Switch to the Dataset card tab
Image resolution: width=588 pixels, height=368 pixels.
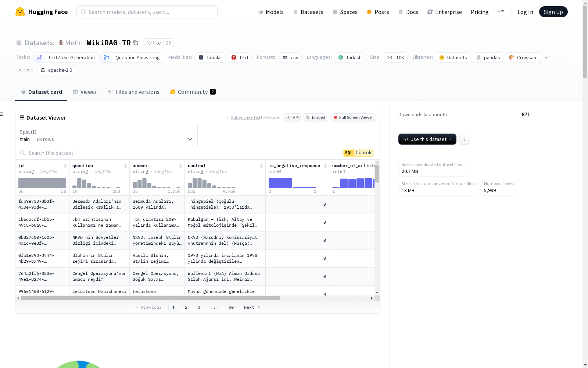coord(41,92)
